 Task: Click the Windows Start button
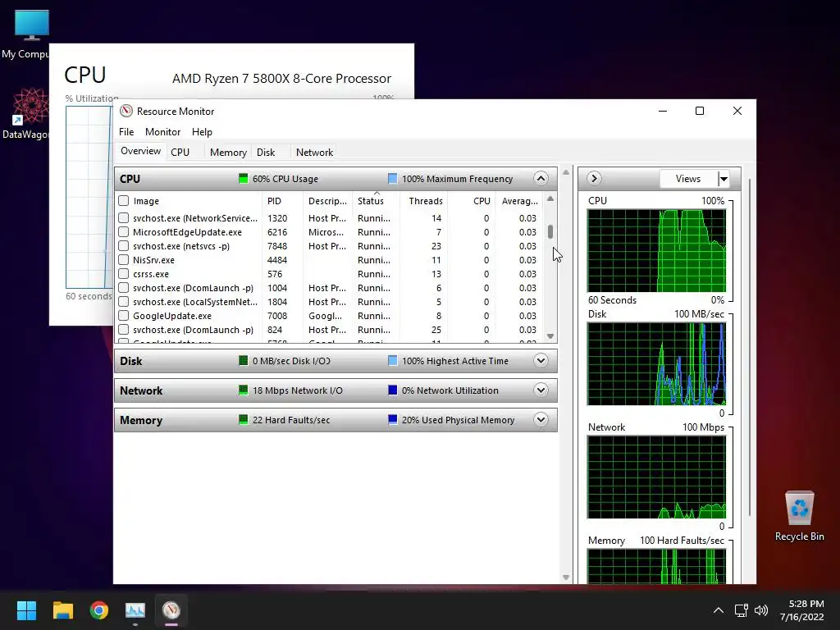tap(26, 610)
